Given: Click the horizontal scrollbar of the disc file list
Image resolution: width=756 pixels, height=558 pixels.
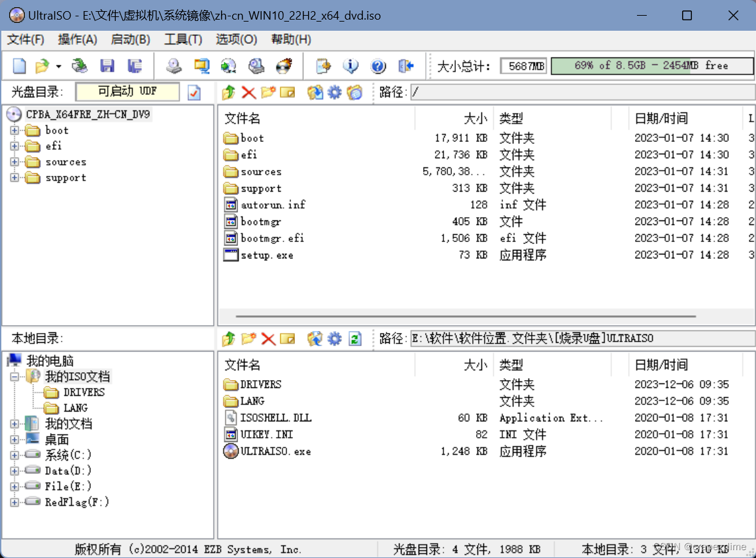Looking at the screenshot, I should [466, 317].
